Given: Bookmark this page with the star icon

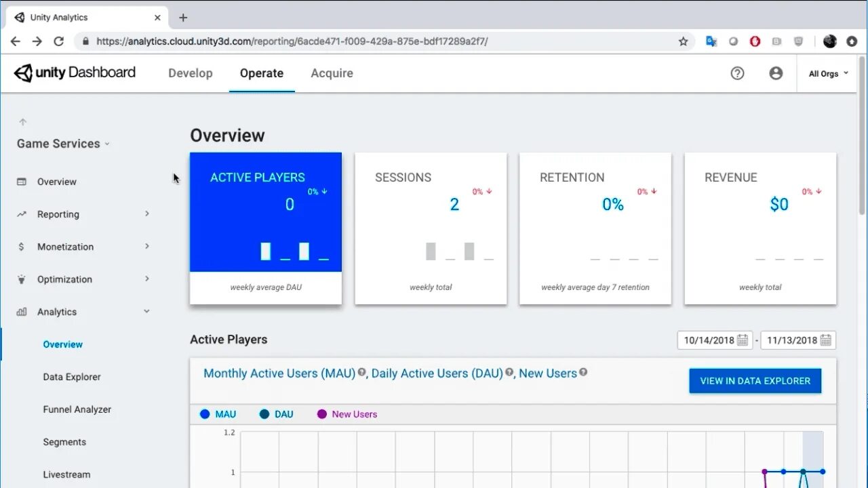Looking at the screenshot, I should (x=683, y=41).
